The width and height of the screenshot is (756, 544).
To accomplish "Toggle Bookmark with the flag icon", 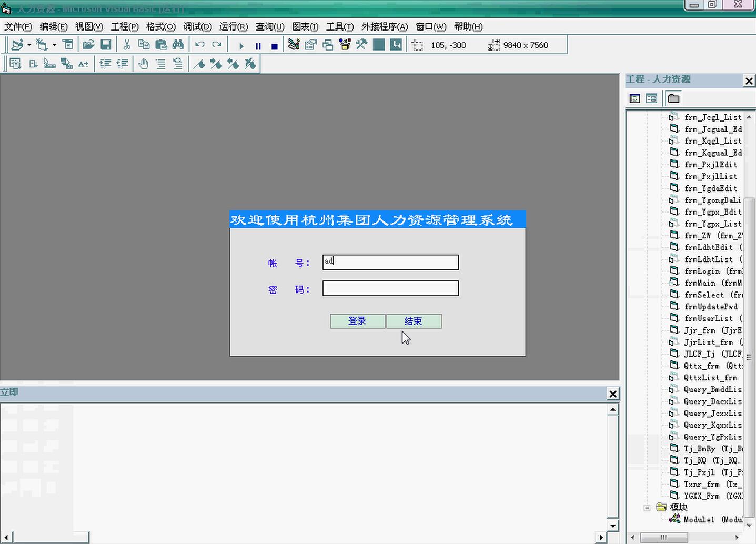I will click(199, 64).
